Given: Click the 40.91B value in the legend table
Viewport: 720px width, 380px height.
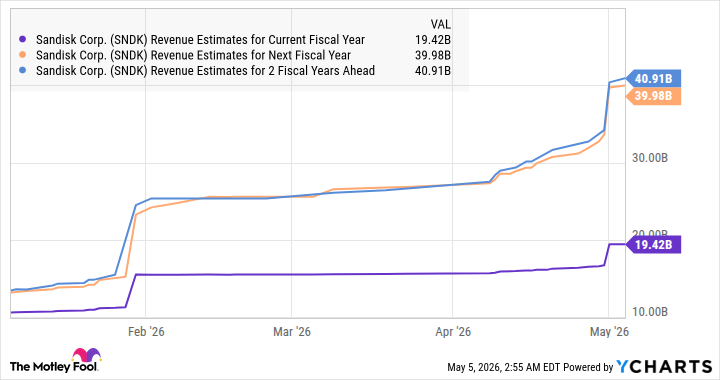Looking at the screenshot, I should (433, 71).
